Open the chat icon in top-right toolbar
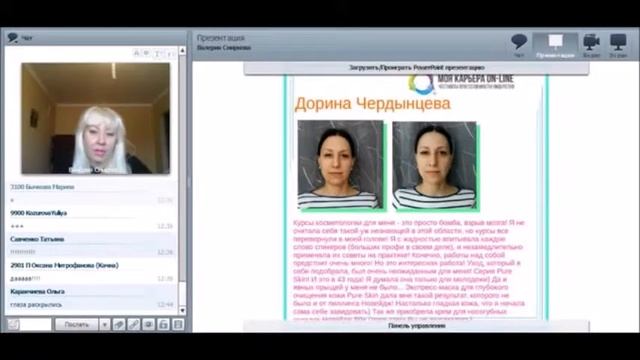640x360 pixels. (x=519, y=45)
